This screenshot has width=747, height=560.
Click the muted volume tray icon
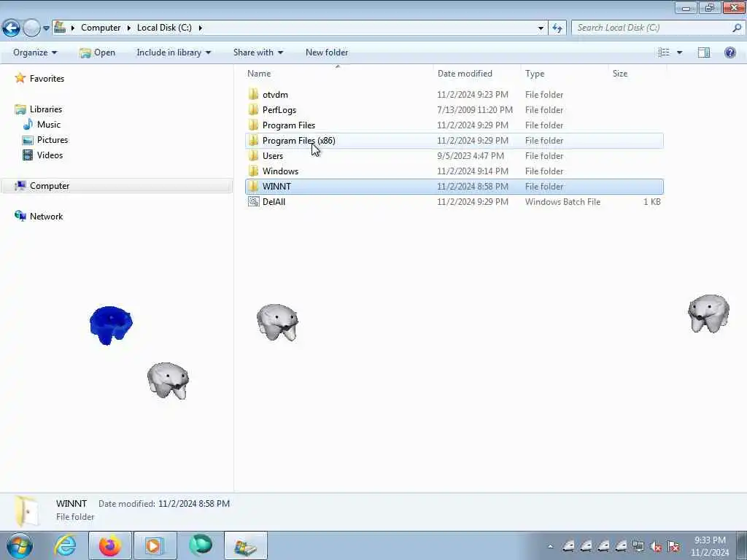point(656,546)
